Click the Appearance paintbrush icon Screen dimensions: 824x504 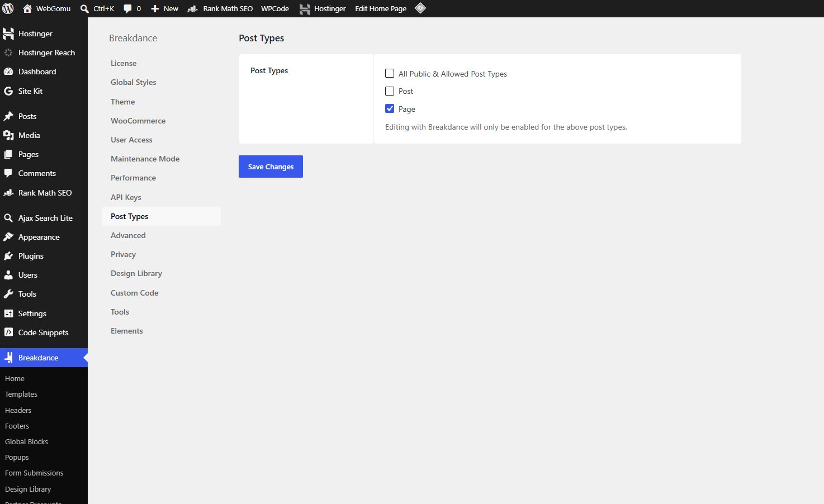click(8, 237)
